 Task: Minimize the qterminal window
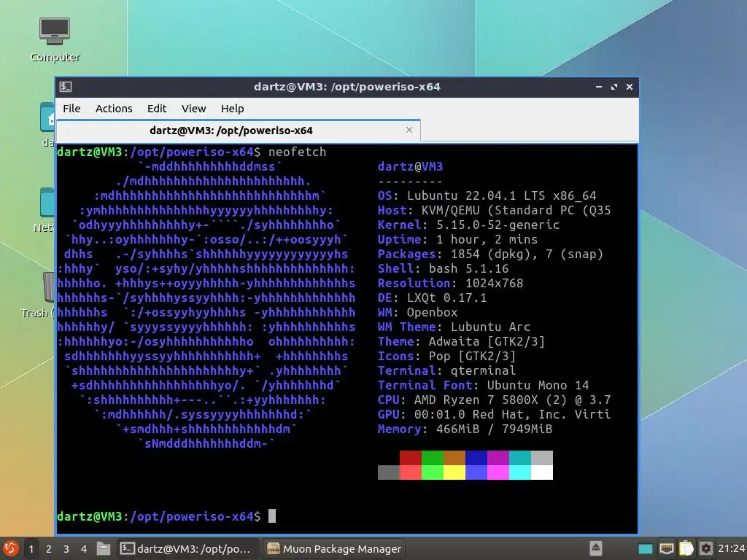[599, 87]
